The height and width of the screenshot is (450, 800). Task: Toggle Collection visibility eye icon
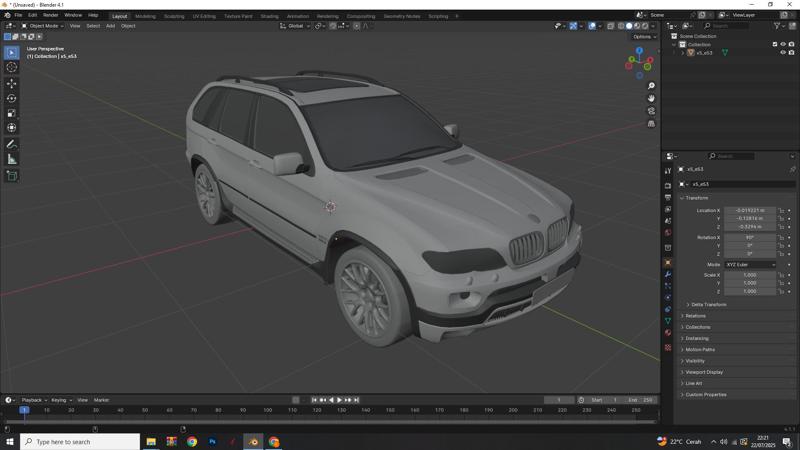(x=783, y=44)
